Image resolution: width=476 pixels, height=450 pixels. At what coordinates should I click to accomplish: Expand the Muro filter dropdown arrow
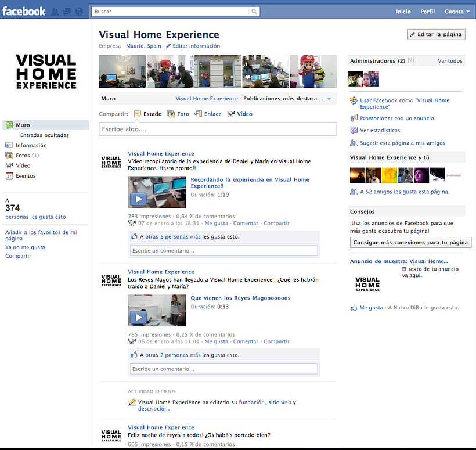329,99
